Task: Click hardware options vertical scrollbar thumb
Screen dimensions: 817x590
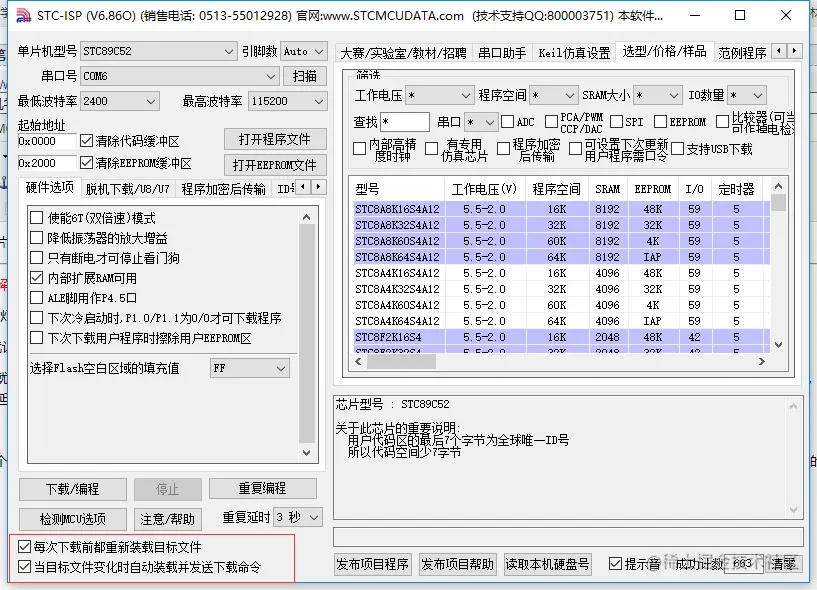Action: pos(307,334)
